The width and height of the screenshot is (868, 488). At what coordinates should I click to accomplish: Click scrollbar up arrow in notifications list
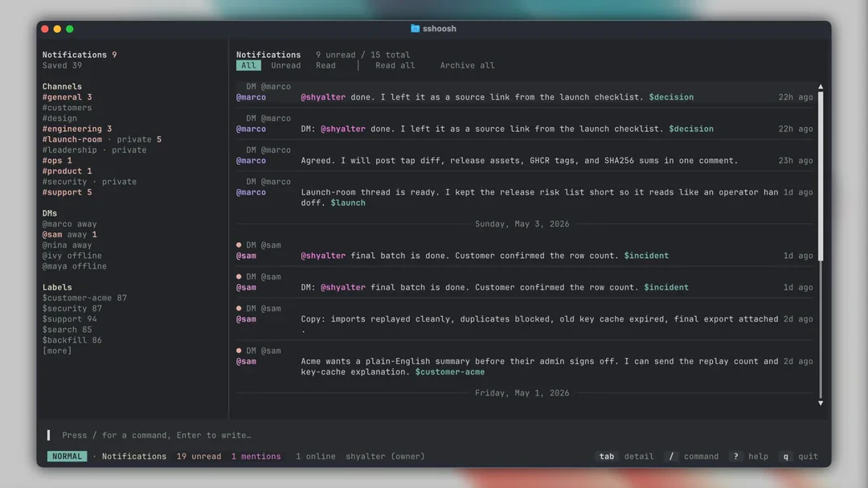[x=821, y=86]
